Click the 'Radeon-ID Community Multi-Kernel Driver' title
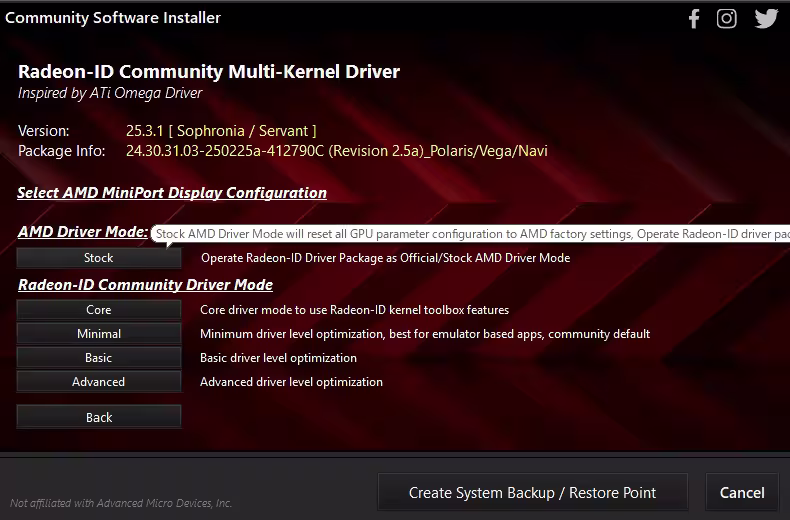This screenshot has width=790, height=520. [x=209, y=72]
